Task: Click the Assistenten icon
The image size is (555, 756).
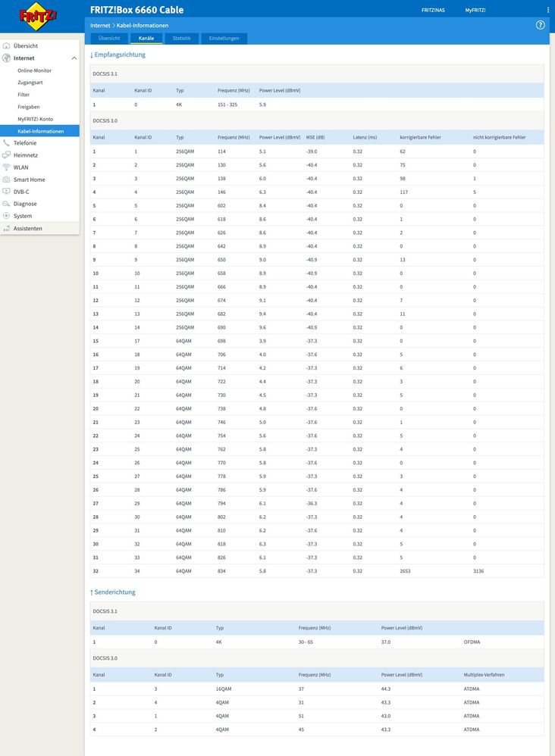Action: (x=6, y=229)
